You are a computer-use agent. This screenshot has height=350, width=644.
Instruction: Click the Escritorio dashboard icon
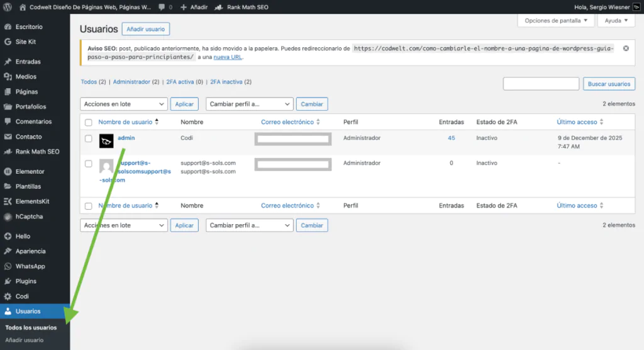(x=8, y=26)
